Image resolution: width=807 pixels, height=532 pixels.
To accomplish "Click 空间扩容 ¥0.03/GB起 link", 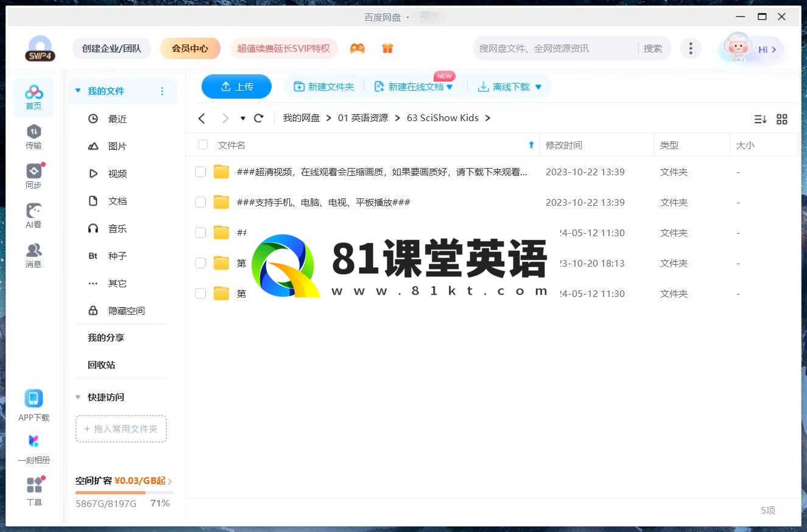I will [124, 481].
